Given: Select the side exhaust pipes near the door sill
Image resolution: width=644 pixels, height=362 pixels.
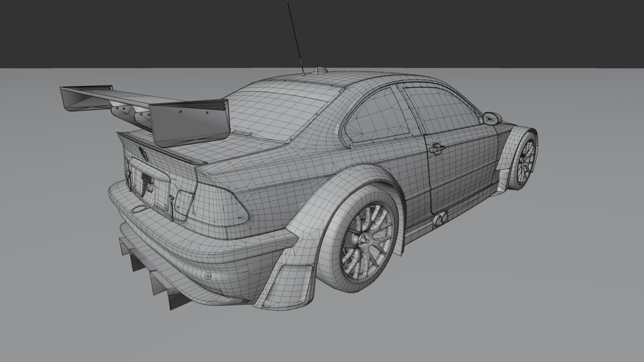Looking at the screenshot, I should point(440,219).
